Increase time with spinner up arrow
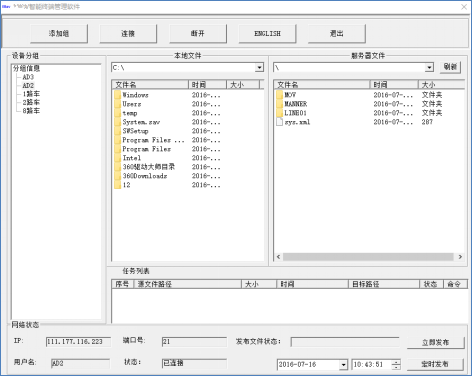Viewport: 473px width, 377px height. pyautogui.click(x=396, y=362)
